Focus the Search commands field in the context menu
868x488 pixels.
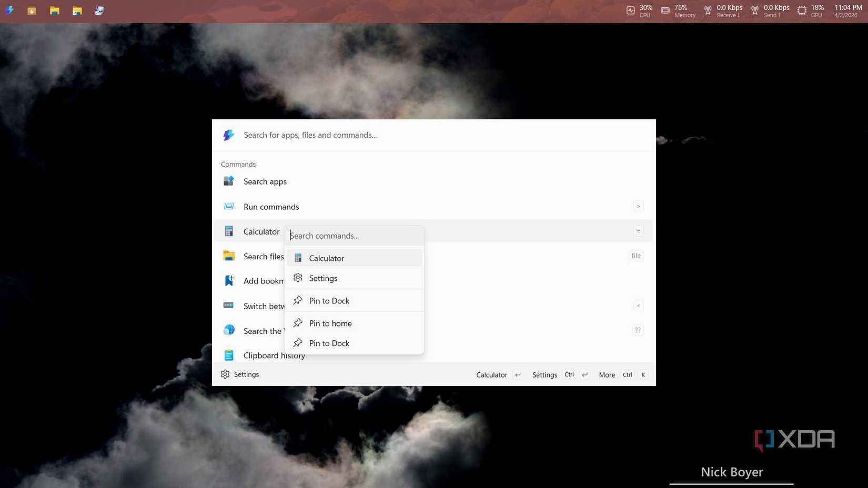point(354,236)
